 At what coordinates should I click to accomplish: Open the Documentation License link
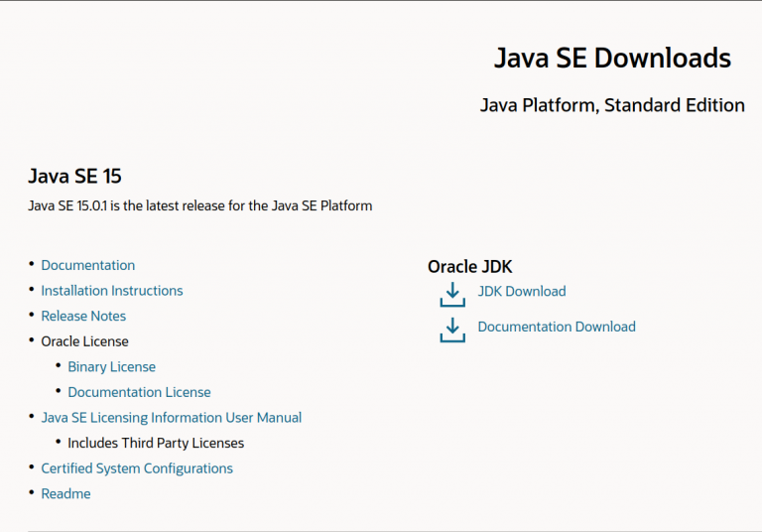139,392
